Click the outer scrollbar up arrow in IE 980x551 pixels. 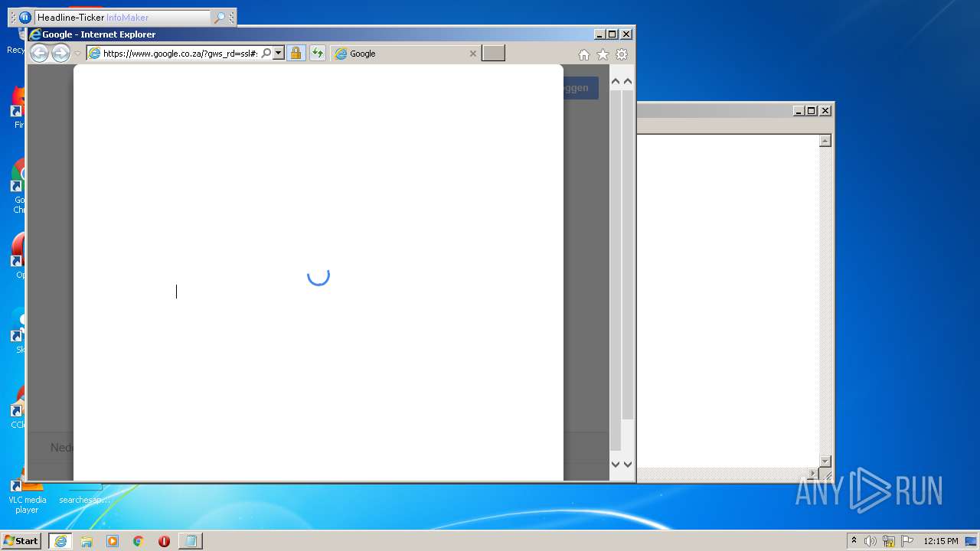628,81
